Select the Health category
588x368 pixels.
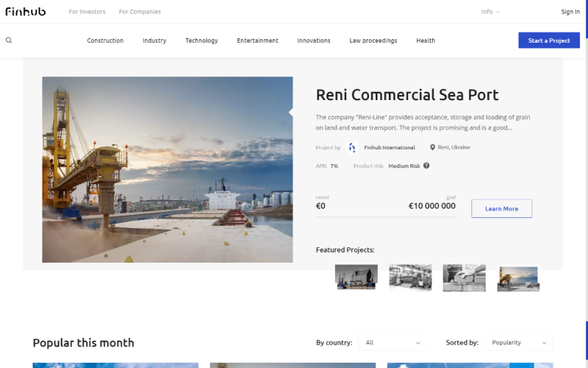[x=426, y=40]
